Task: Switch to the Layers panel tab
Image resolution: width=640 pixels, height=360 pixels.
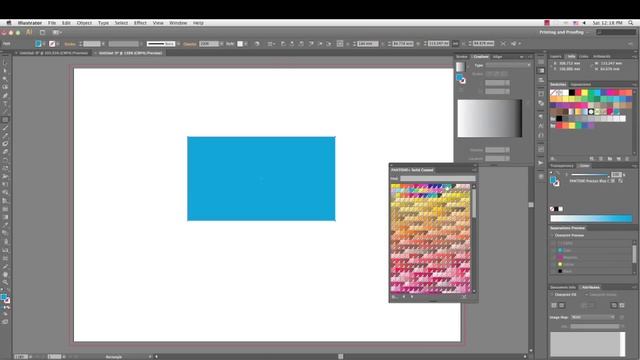Action: tap(556, 56)
